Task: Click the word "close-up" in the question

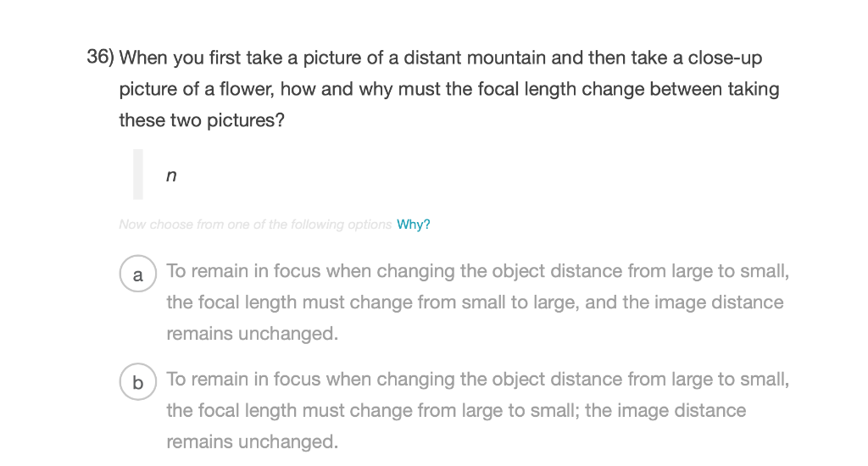Action: pos(725,58)
